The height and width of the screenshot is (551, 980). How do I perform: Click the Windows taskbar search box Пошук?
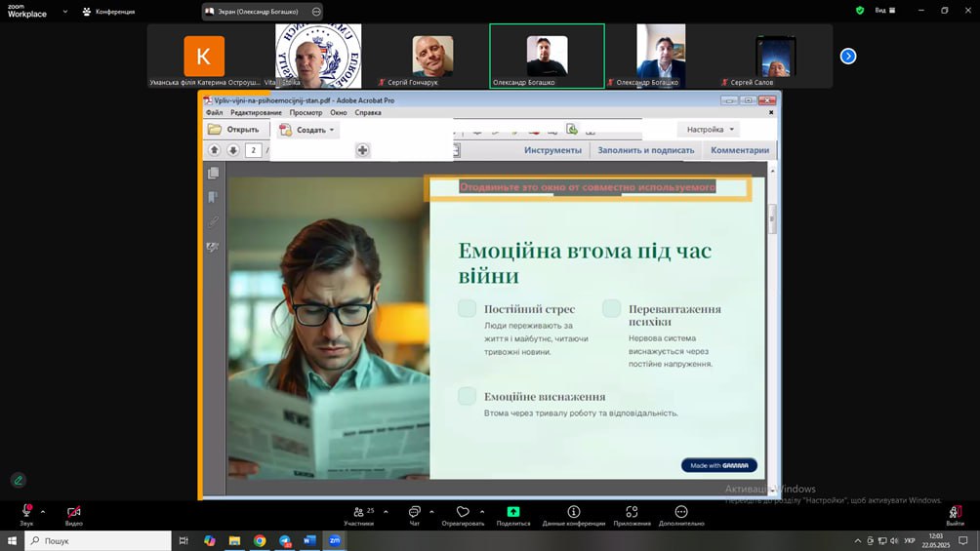(98, 540)
